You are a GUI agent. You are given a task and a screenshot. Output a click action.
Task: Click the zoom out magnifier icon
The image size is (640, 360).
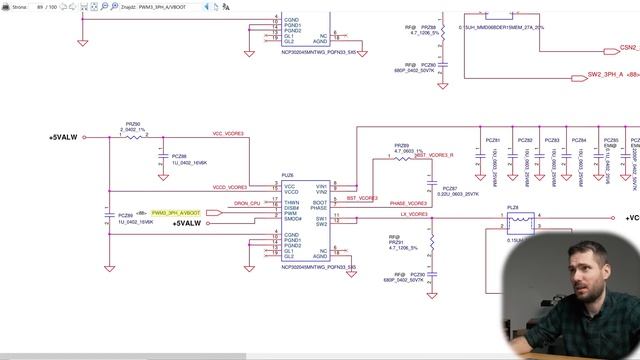(104, 7)
